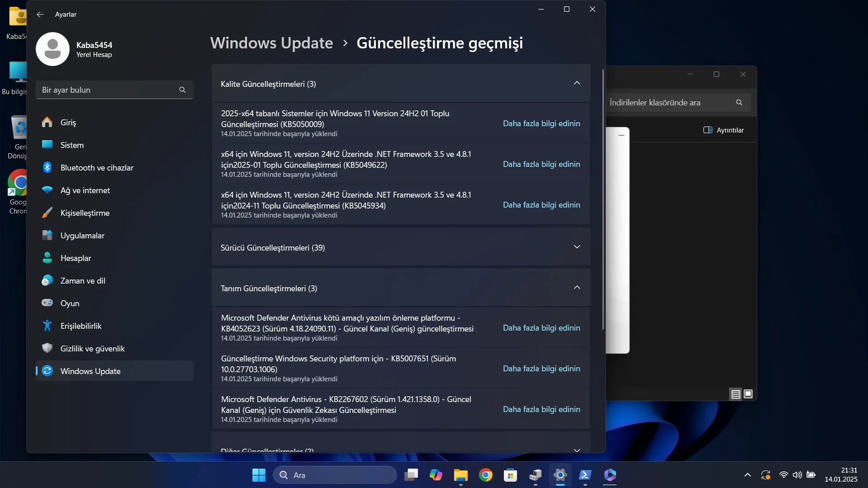Viewport: 868px width, 488px height.
Task: Open volume speaker tray icon
Action: tap(797, 475)
